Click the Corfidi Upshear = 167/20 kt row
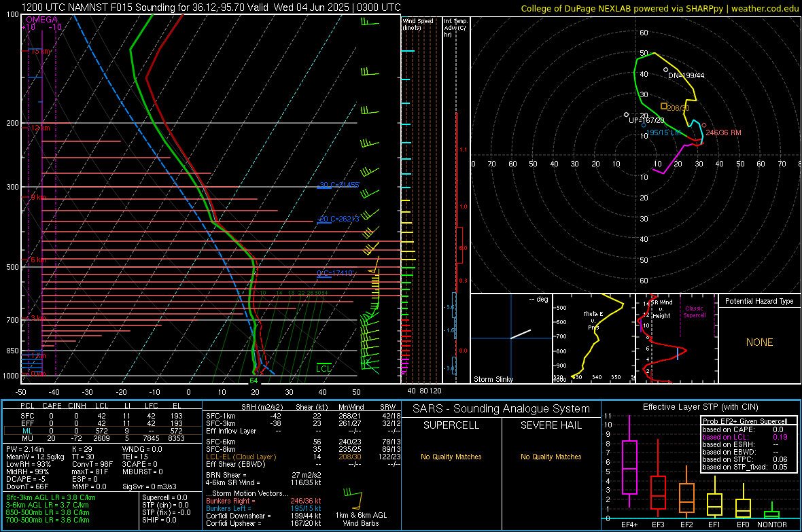Image resolution: width=802 pixels, height=532 pixels. (264, 523)
